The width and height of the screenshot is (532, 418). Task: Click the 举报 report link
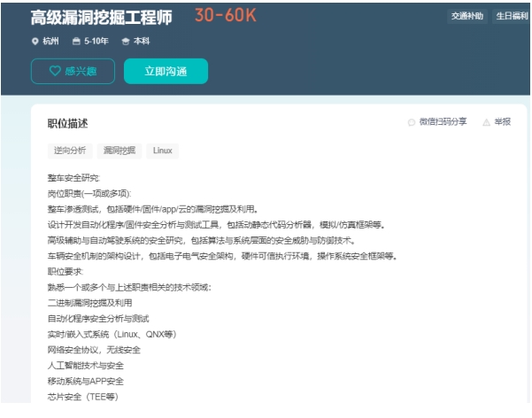click(503, 121)
